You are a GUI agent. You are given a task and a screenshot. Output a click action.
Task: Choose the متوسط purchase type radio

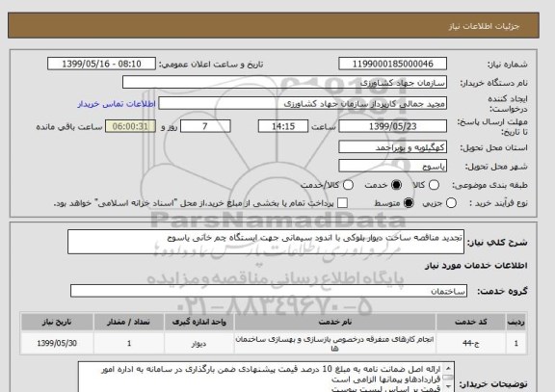point(409,203)
